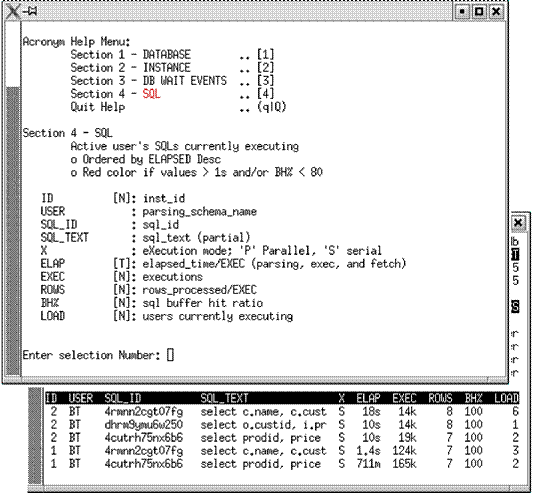Click 'select o.custid, i.pr' SQL text
The image size is (533, 493).
pos(263,425)
